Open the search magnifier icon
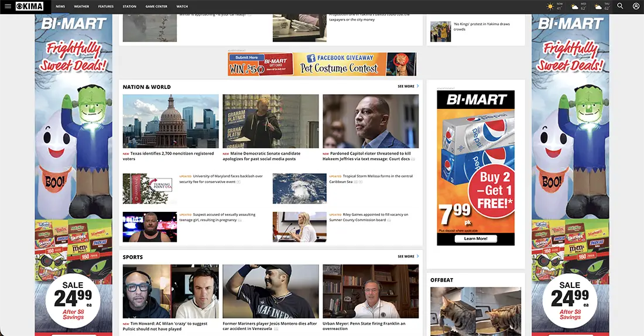Image resolution: width=644 pixels, height=336 pixels. [x=620, y=6]
